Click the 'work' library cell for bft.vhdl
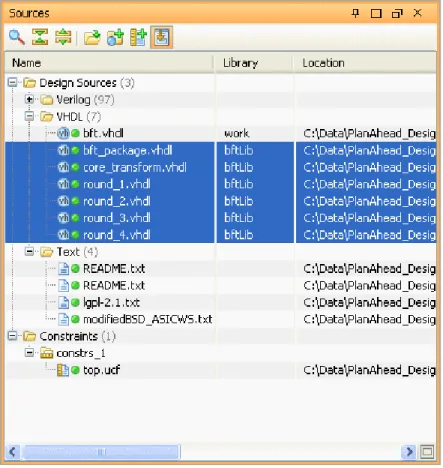This screenshot has width=443, height=468. (x=236, y=133)
